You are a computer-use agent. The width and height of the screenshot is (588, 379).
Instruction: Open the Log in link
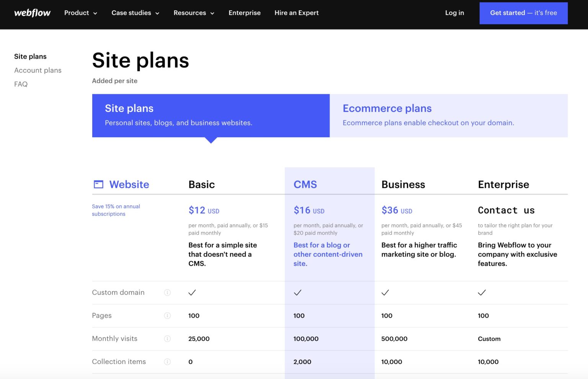454,13
